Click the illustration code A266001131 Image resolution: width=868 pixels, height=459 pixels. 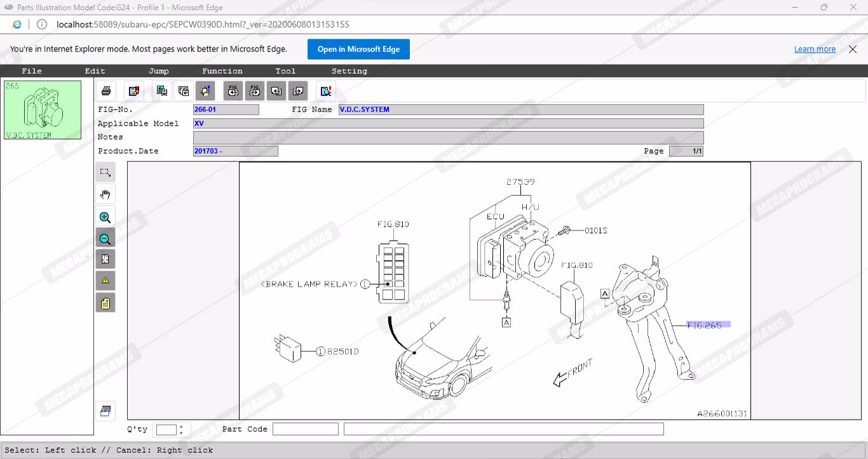point(722,414)
